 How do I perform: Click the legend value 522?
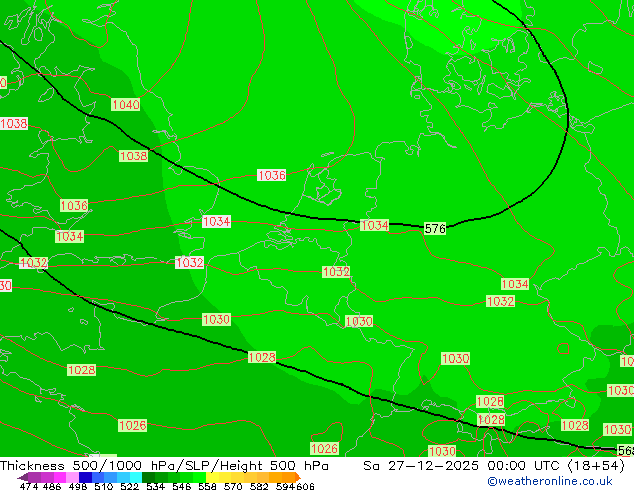[129, 486]
